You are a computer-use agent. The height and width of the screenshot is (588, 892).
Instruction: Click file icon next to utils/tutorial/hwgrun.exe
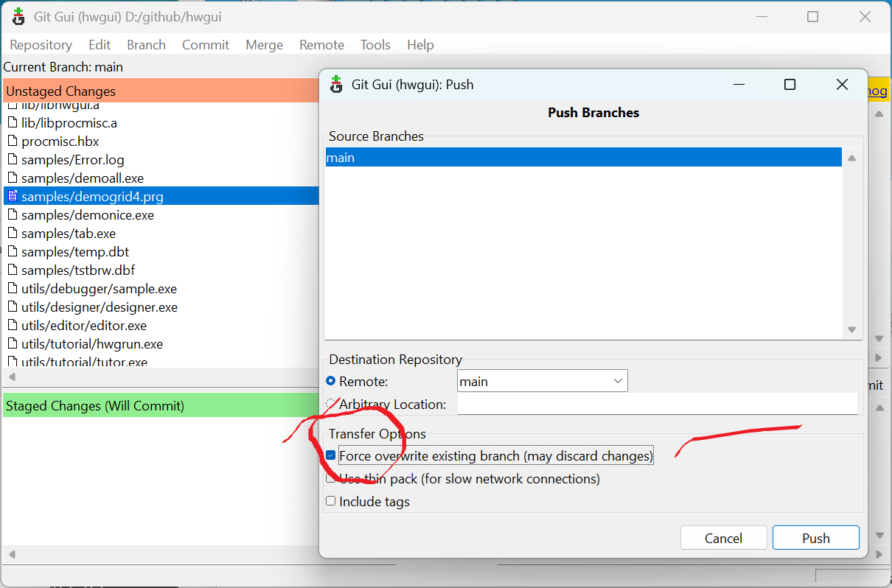pos(13,343)
